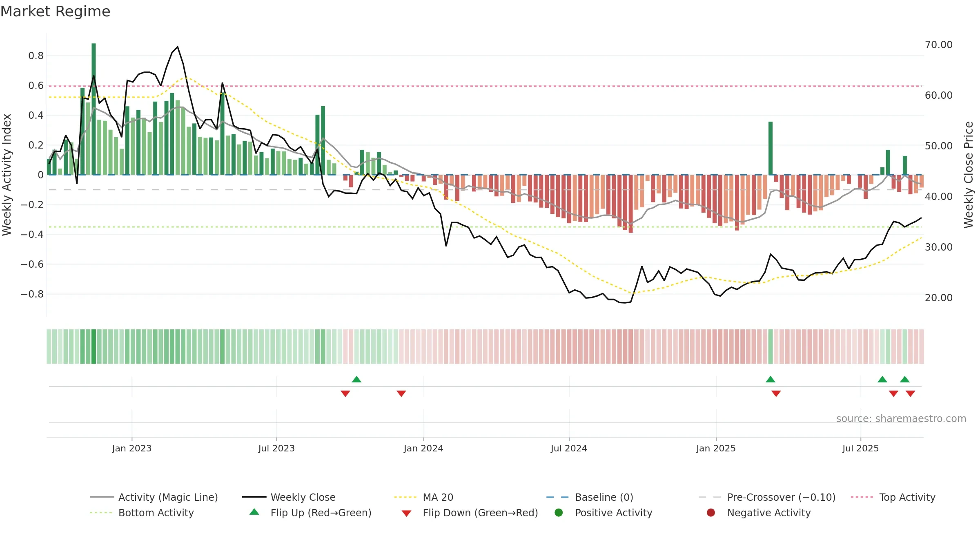
Task: Click the Jul 2023 x-axis label
Action: coord(276,448)
